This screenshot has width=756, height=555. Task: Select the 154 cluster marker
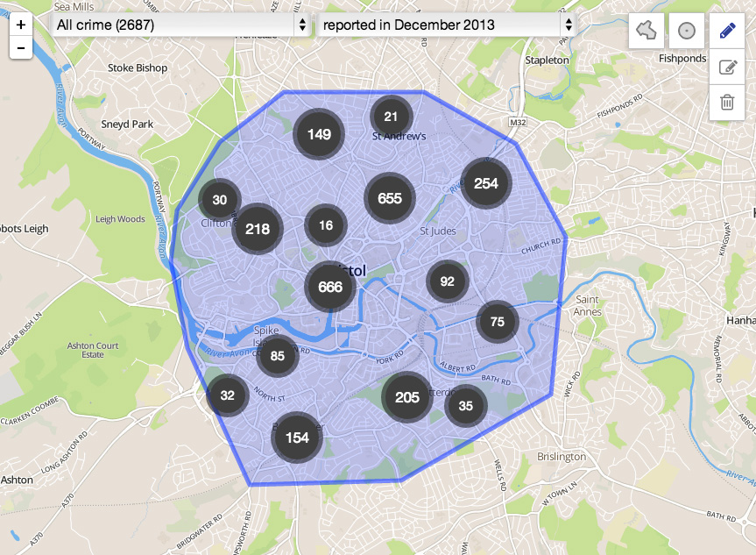(x=297, y=438)
